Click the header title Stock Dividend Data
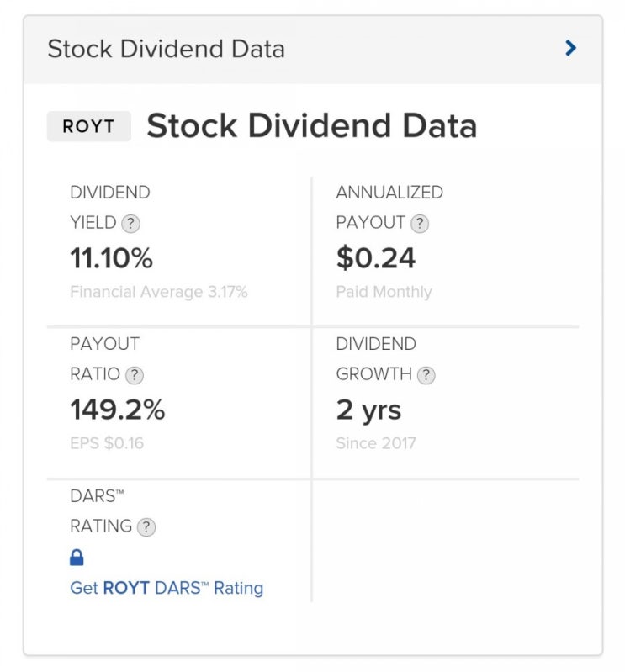The width and height of the screenshot is (625, 672). pyautogui.click(x=167, y=49)
